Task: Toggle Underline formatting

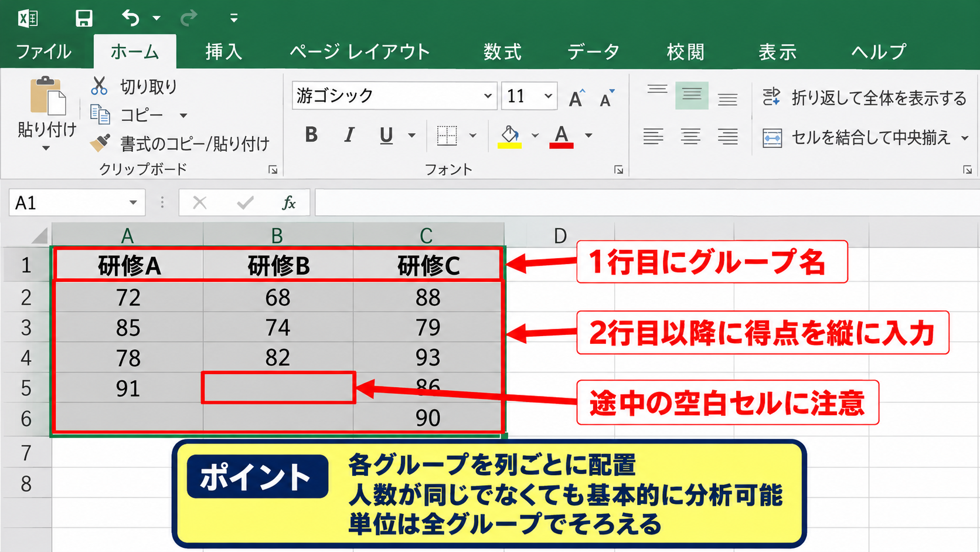Action: coord(386,136)
